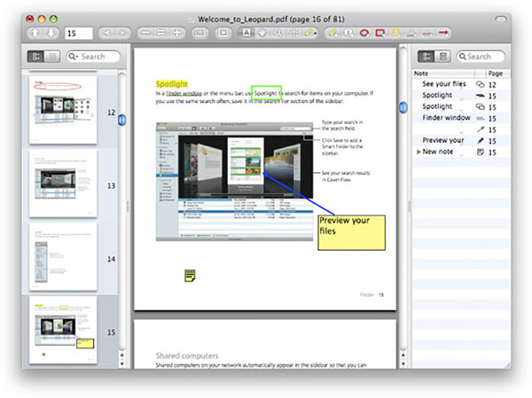The width and height of the screenshot is (532, 398).
Task: Sort notes by Note column header
Action: coord(443,74)
